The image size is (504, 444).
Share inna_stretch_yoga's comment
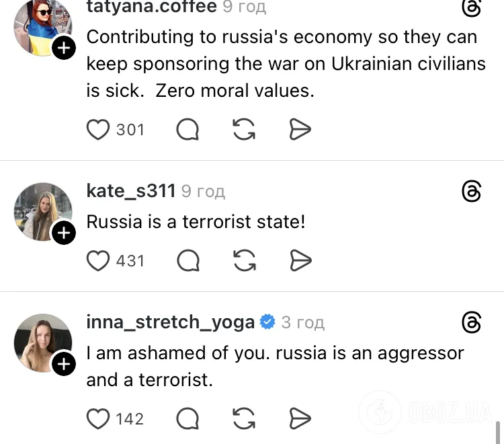[x=300, y=418]
